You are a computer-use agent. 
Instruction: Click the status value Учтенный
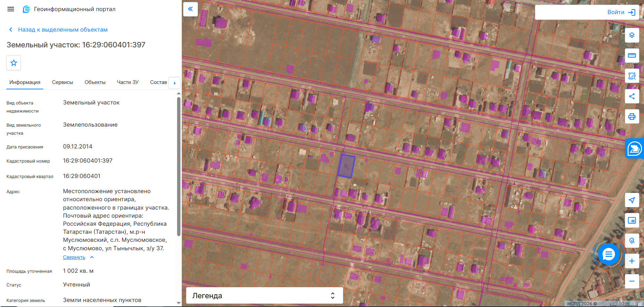click(x=76, y=285)
